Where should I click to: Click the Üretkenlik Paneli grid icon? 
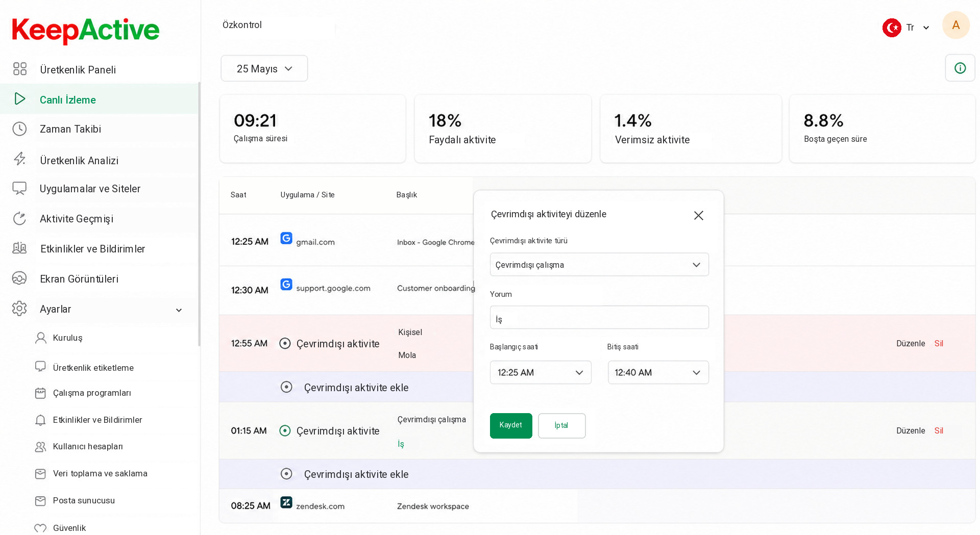coord(20,69)
